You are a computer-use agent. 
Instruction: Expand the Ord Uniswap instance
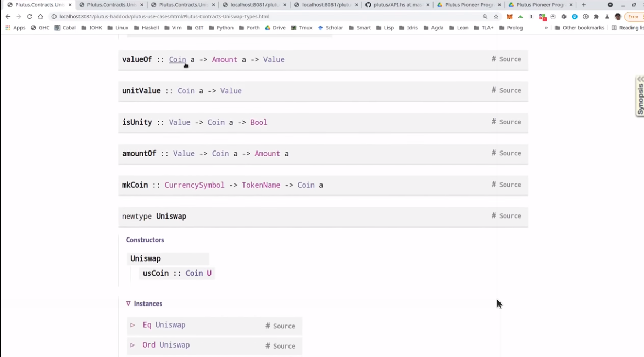point(133,345)
